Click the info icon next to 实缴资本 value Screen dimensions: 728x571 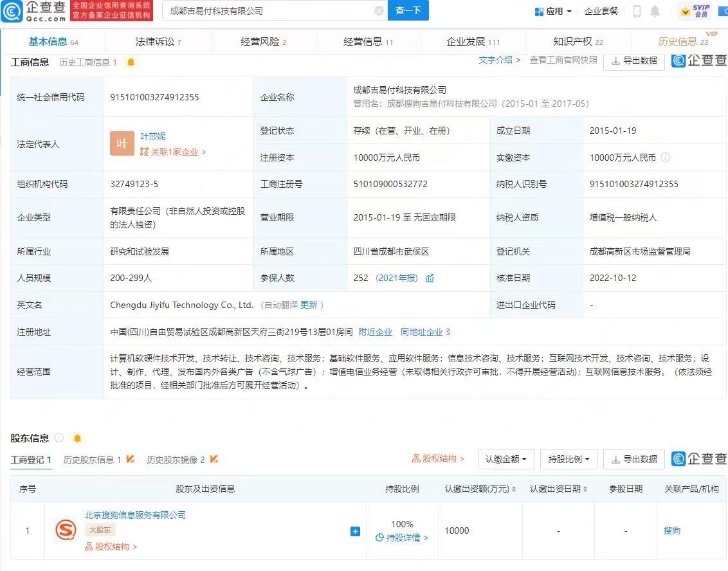[x=666, y=158]
